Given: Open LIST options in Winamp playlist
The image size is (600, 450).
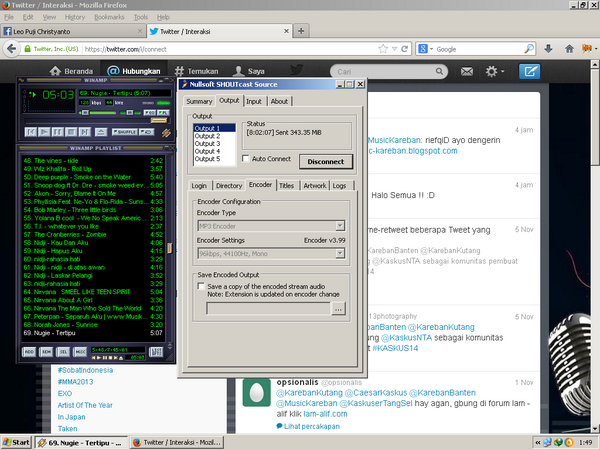Looking at the screenshot, I should click(x=156, y=352).
